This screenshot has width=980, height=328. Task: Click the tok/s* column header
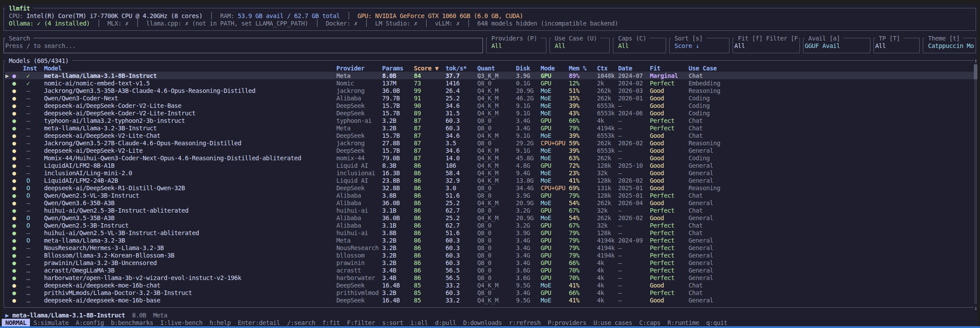pos(456,68)
